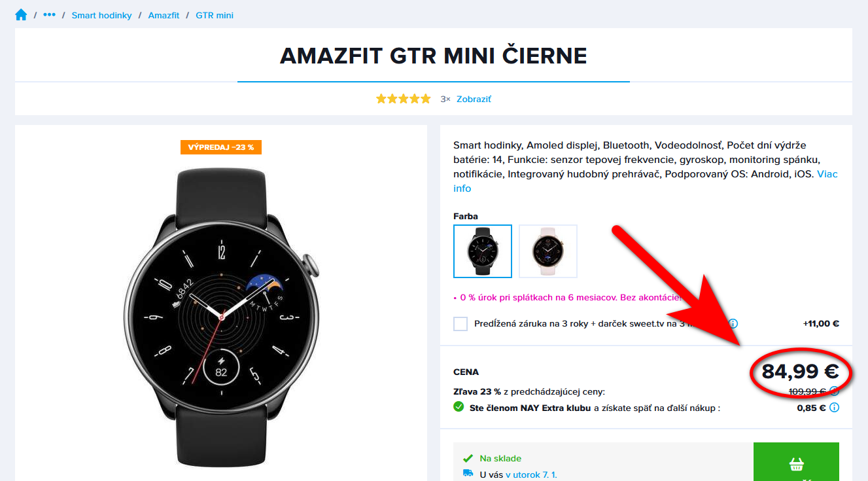Image resolution: width=868 pixels, height=481 pixels.
Task: Select the pink colour variant swatch
Action: [548, 251]
